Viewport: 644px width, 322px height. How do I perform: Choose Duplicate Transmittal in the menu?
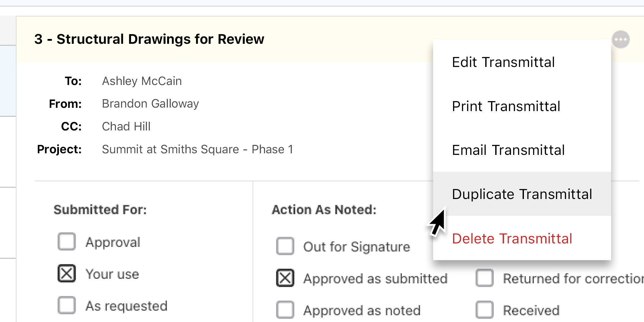[522, 194]
